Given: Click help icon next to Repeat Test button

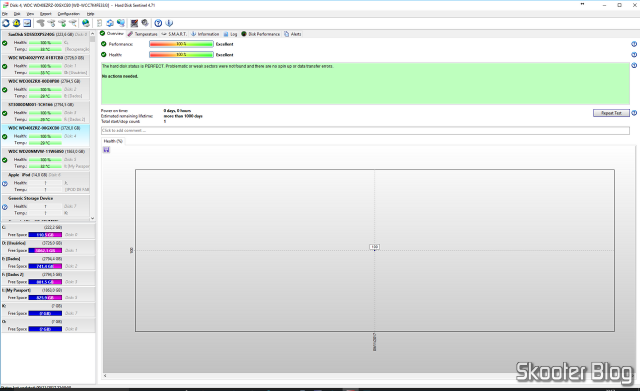Looking at the screenshot, I should [634, 113].
